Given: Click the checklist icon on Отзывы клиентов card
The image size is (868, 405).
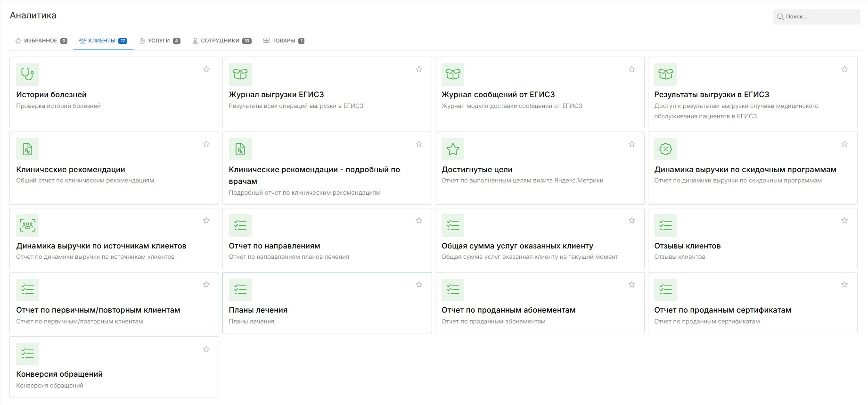Looking at the screenshot, I should 665,225.
